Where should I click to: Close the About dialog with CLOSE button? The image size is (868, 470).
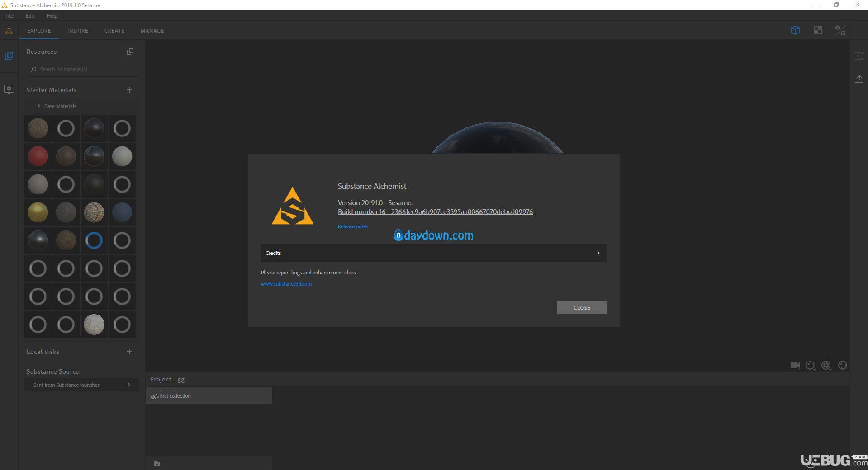[582, 307]
